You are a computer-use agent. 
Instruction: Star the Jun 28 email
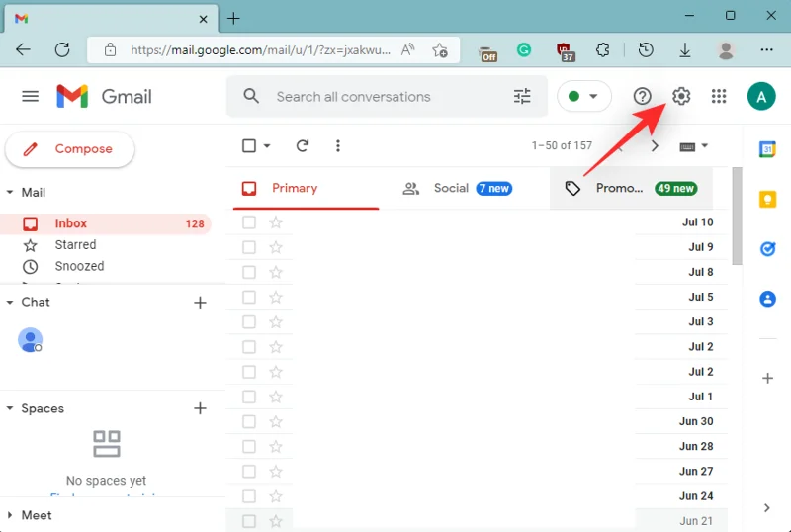[276, 446]
